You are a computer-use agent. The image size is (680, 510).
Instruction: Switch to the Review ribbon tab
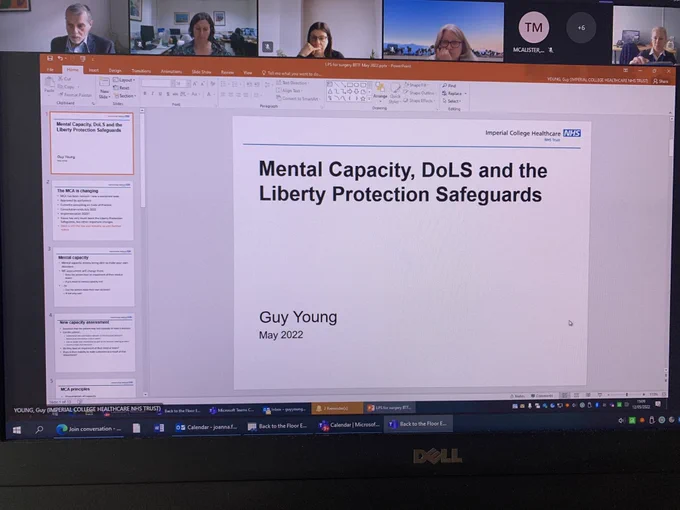coord(227,72)
